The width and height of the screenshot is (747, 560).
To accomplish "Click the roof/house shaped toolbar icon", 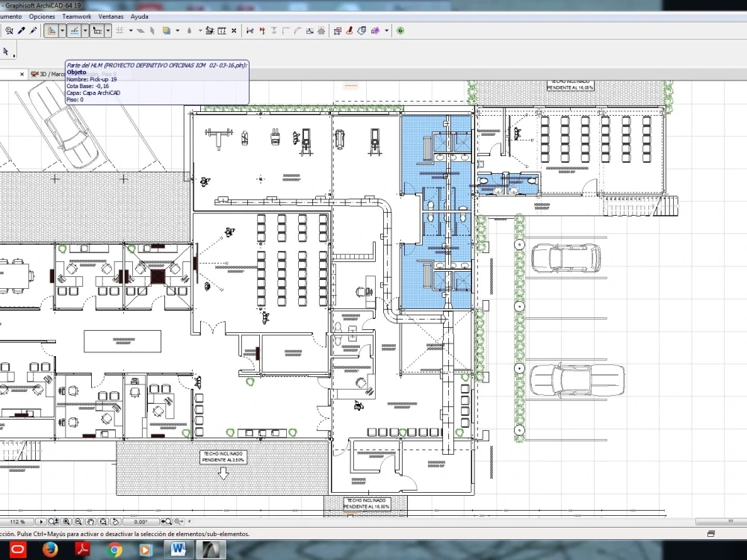I will (321, 31).
